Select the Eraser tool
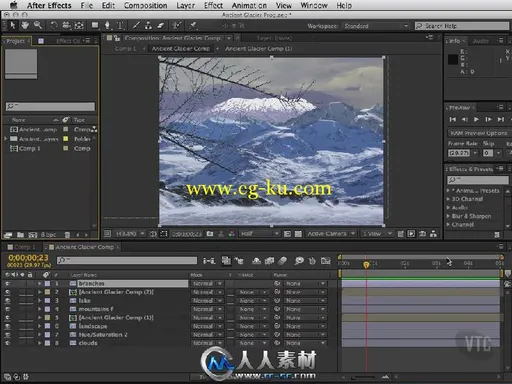Viewport: 512px width, 384px height. (x=161, y=25)
